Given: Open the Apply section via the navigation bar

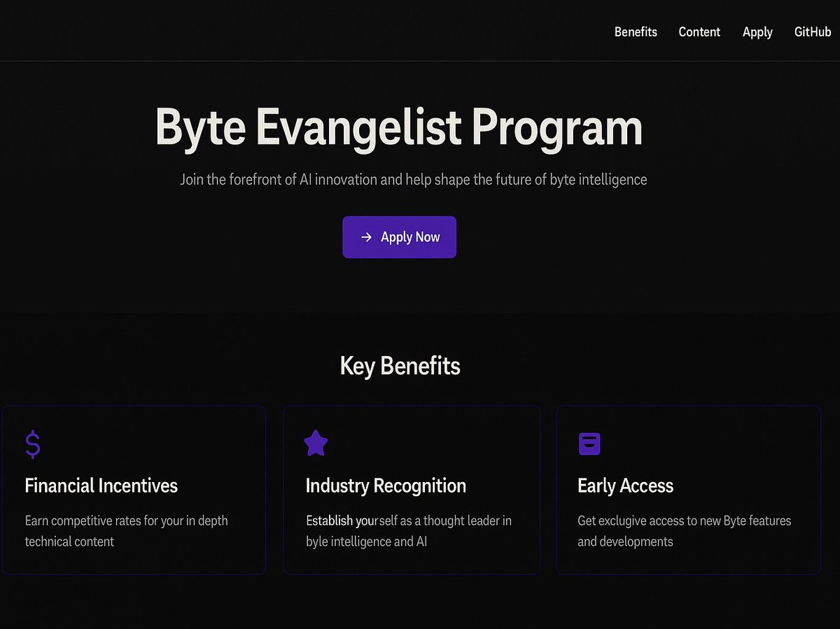Looking at the screenshot, I should (757, 31).
